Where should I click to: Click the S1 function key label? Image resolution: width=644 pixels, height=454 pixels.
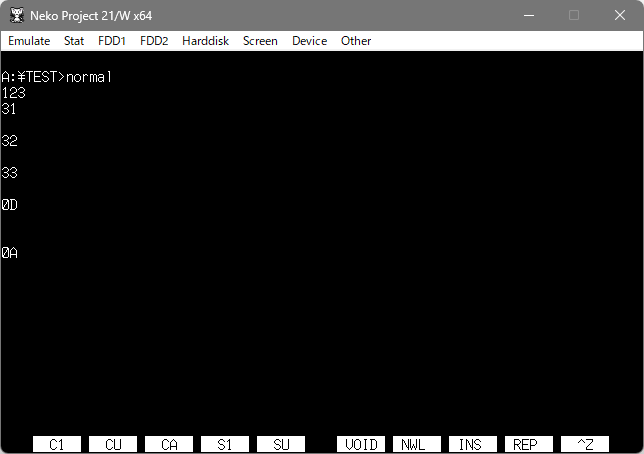[225, 444]
